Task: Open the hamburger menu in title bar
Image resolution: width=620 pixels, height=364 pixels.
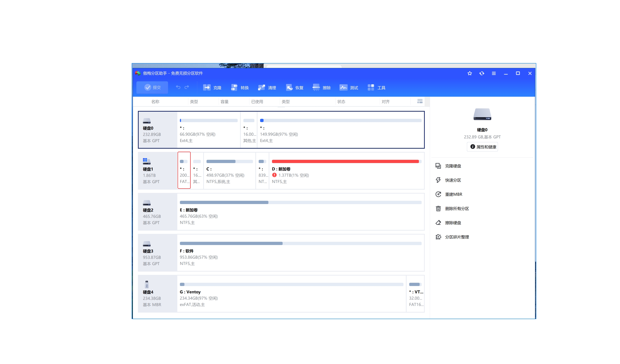Action: click(494, 73)
